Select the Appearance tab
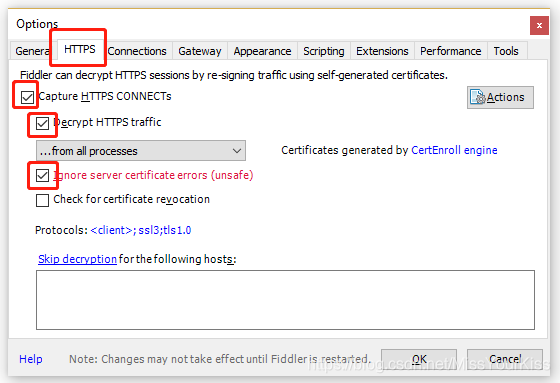This screenshot has width=560, height=383. pyautogui.click(x=262, y=51)
